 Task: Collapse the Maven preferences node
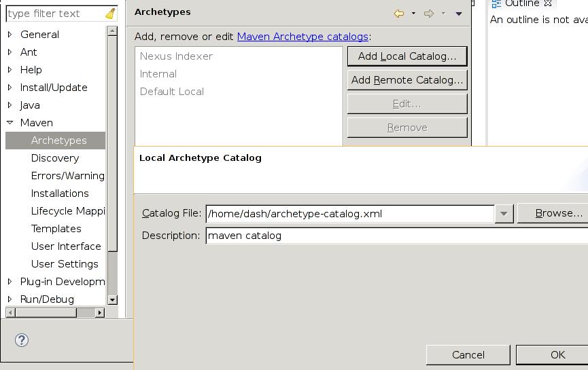(10, 123)
